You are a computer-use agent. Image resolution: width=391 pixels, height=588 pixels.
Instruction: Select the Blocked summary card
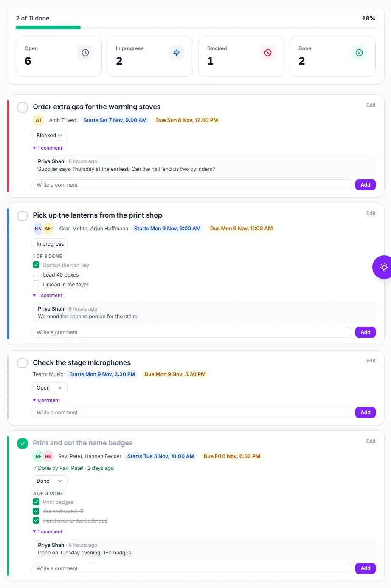(241, 57)
